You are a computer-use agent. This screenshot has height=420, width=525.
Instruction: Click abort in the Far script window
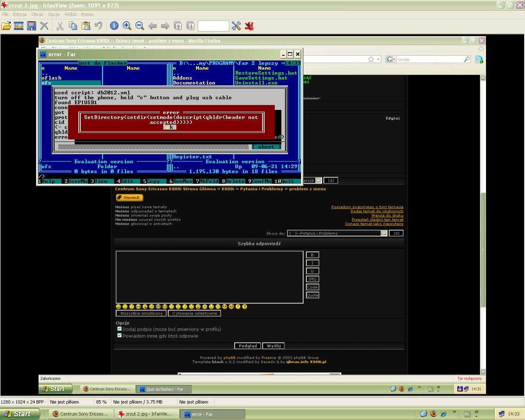click(x=267, y=147)
